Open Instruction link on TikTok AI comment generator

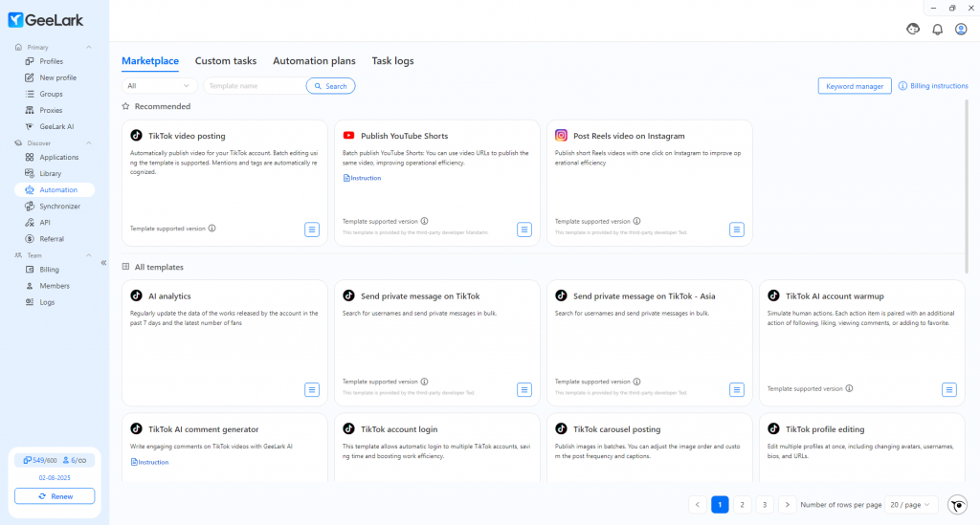coord(149,462)
